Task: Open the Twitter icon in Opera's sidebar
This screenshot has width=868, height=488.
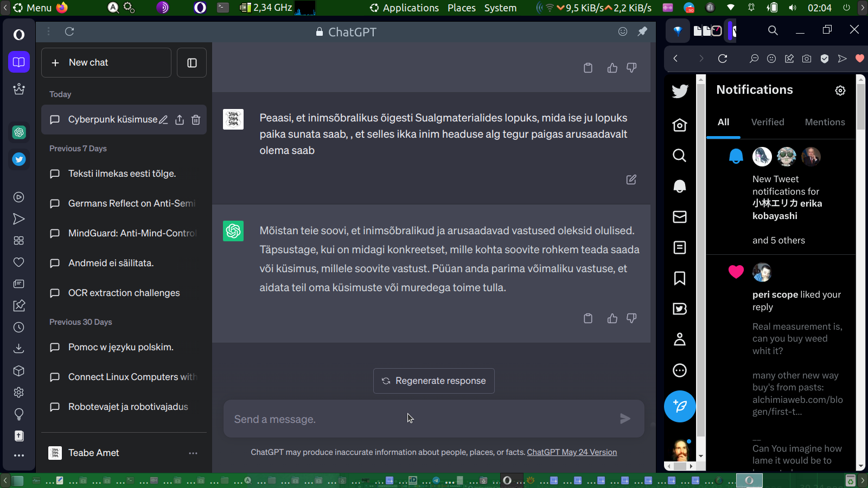Action: click(19, 159)
